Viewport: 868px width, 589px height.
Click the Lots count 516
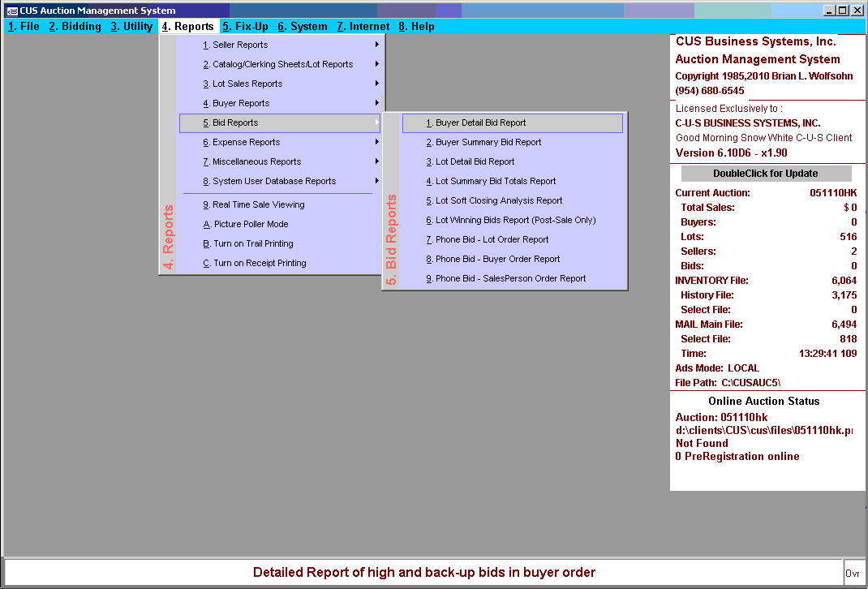point(848,237)
